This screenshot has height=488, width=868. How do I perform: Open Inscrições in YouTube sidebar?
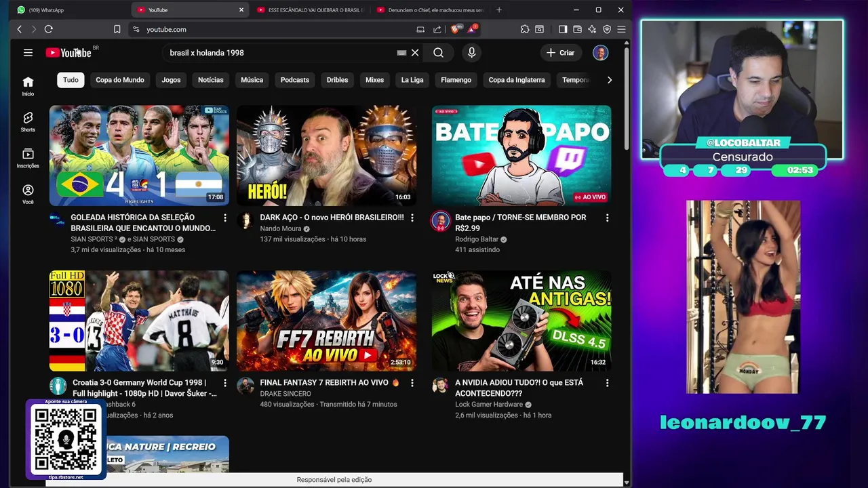[x=28, y=159]
